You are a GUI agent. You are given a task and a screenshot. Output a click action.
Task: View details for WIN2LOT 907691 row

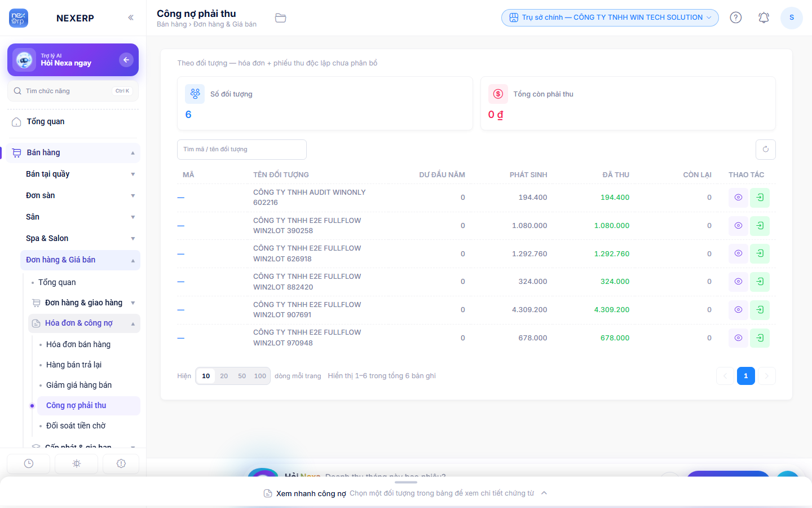coord(738,310)
